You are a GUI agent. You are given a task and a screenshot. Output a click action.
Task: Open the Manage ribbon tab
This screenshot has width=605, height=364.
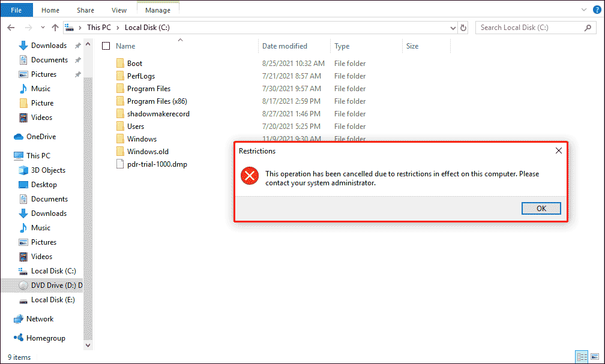pyautogui.click(x=157, y=10)
